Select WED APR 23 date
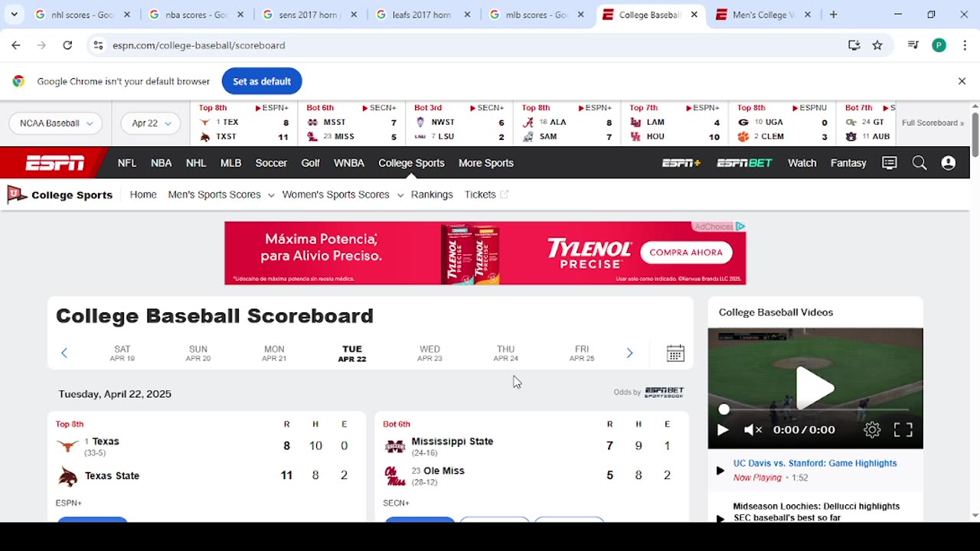 tap(430, 353)
